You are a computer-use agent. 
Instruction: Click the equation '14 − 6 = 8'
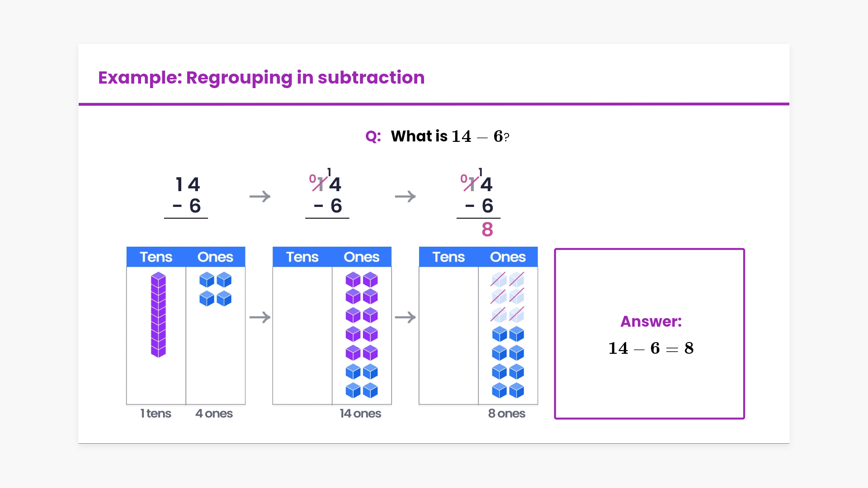651,348
